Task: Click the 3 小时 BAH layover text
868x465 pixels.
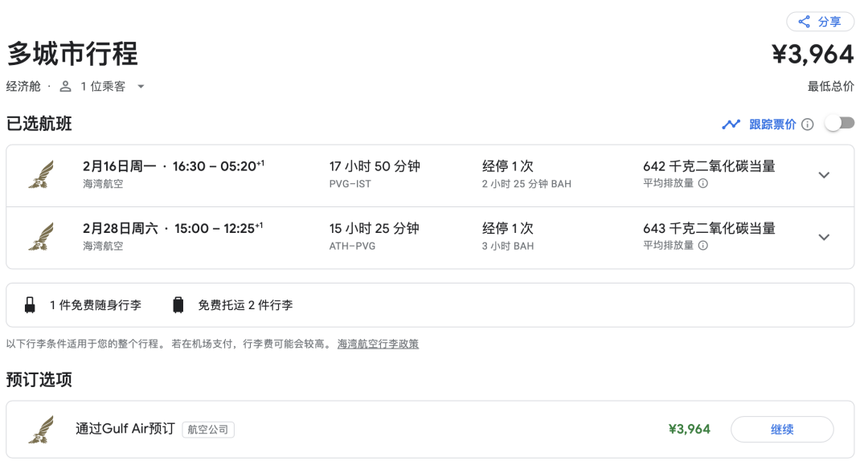Action: pyautogui.click(x=508, y=246)
